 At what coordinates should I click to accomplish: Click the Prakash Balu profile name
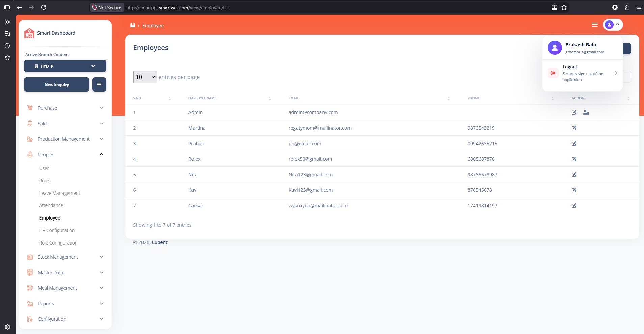581,45
